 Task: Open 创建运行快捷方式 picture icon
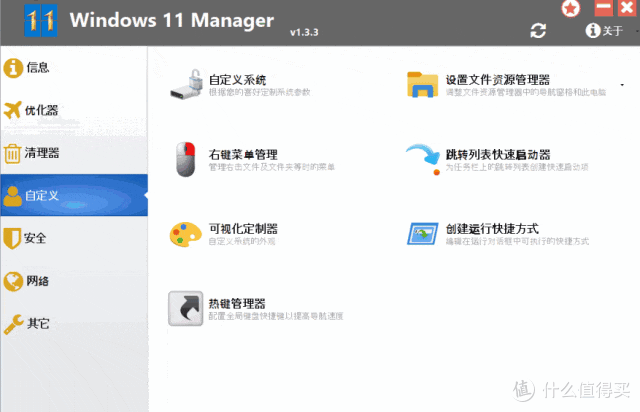pyautogui.click(x=423, y=234)
